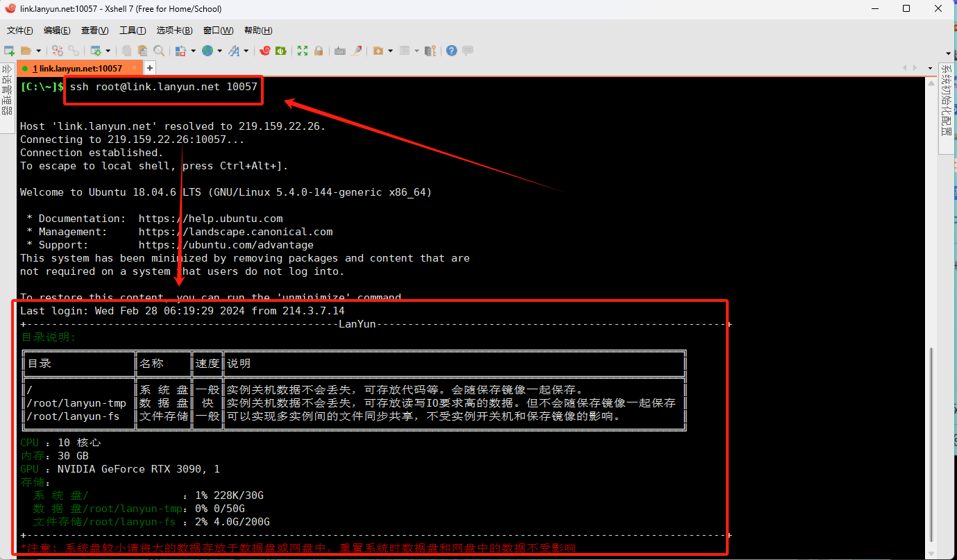The width and height of the screenshot is (957, 560).
Task: Expand the orange folder icon dropdown arrow
Action: [391, 51]
